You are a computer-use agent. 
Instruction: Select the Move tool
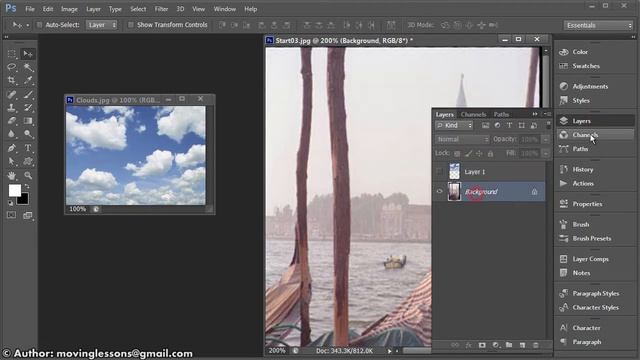(28, 54)
